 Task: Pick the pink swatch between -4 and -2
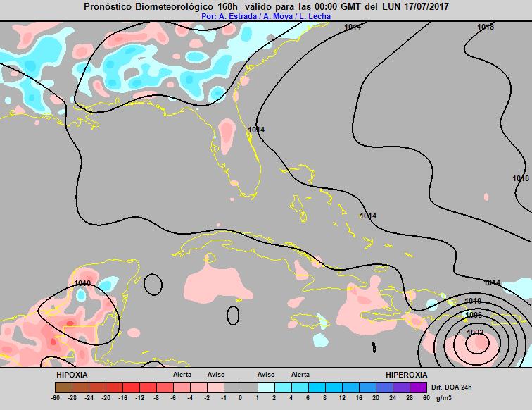pyautogui.click(x=199, y=387)
